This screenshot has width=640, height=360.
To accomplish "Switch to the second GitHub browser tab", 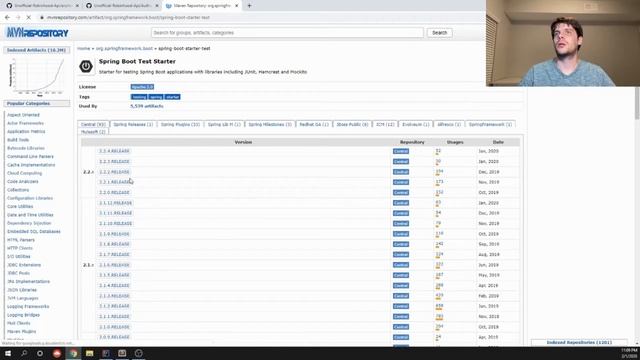I will coord(122,6).
